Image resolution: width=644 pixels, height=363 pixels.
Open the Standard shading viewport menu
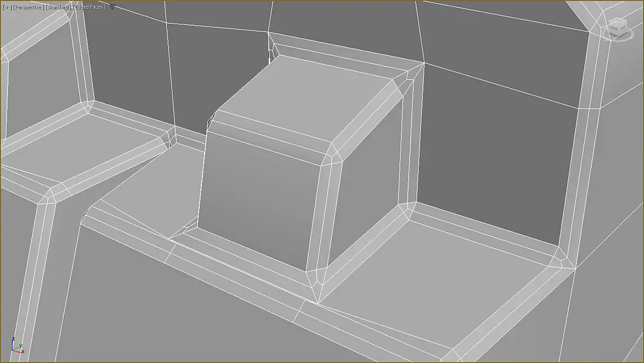tap(58, 8)
